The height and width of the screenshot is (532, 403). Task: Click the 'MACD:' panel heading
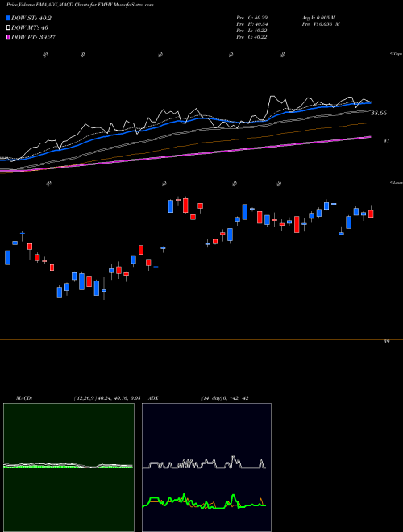point(23,398)
